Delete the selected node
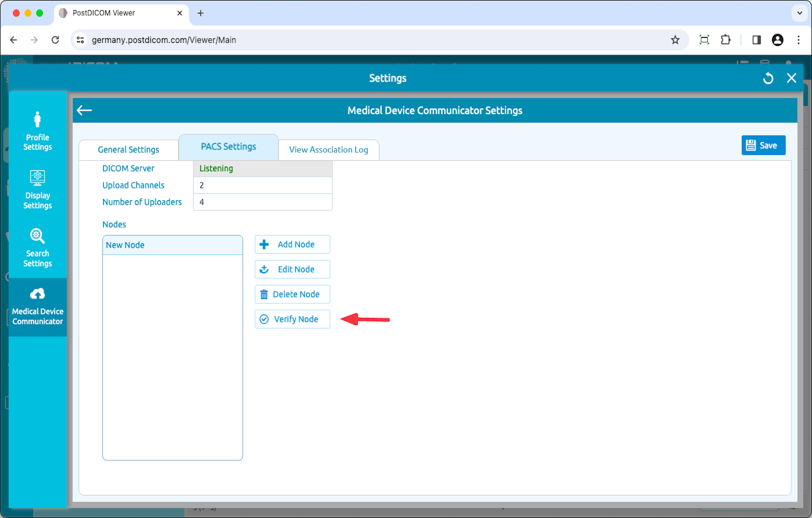Image resolution: width=812 pixels, height=518 pixels. pos(292,294)
